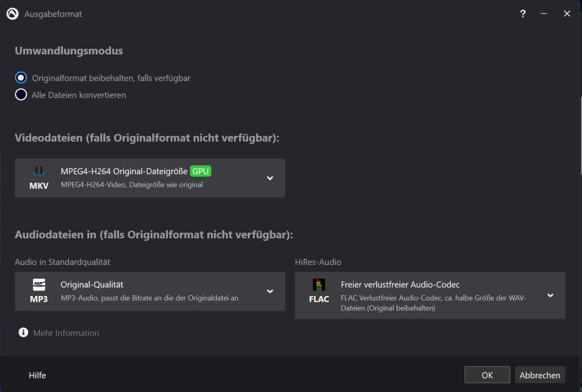Image resolution: width=582 pixels, height=392 pixels.
Task: Click the 'Videodateien (falls Originalformat nicht verfügbar):' heading
Action: pyautogui.click(x=147, y=138)
